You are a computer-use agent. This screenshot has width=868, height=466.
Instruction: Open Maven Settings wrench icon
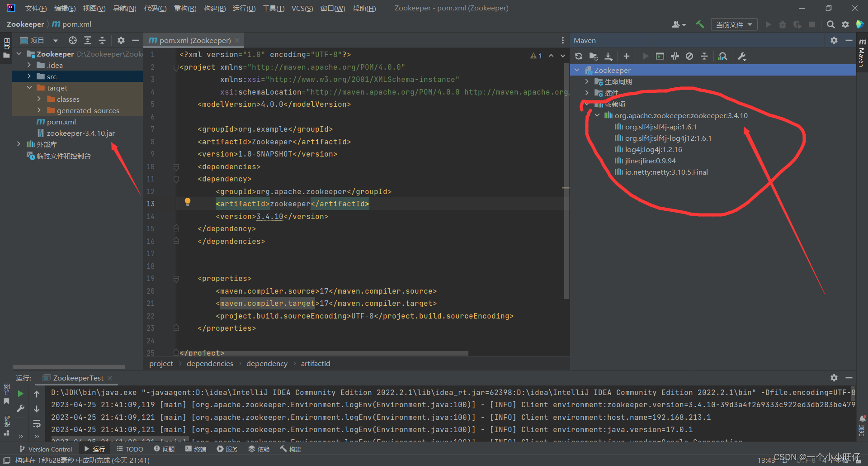pyautogui.click(x=742, y=56)
